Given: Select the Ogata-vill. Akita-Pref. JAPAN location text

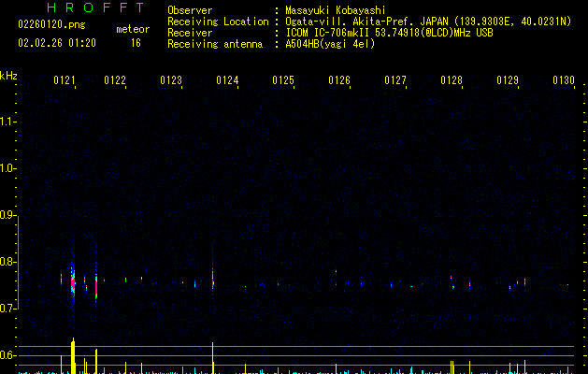Looking at the screenshot, I should pyautogui.click(x=428, y=22).
